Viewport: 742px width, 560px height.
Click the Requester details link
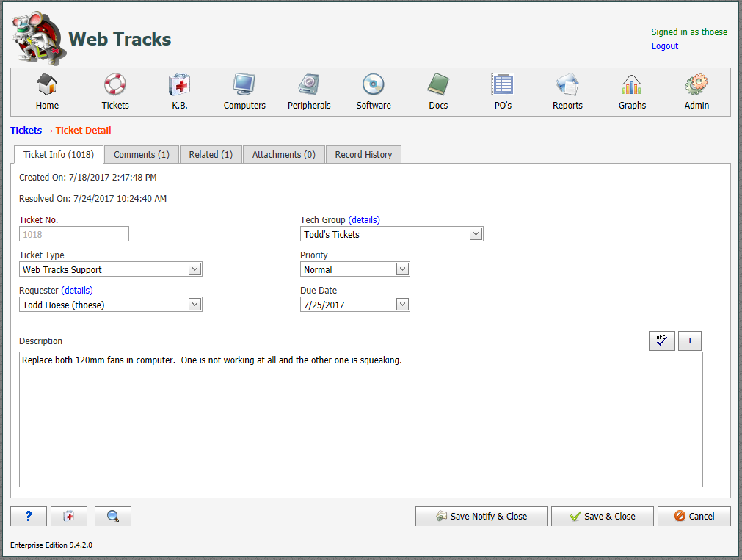77,290
